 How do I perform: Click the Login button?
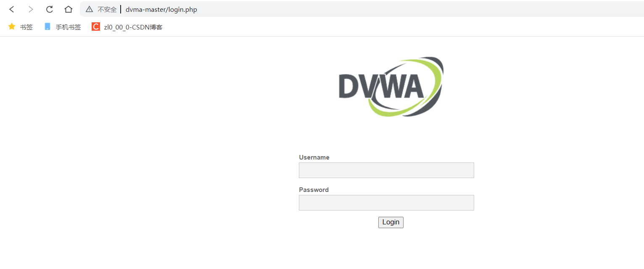[x=391, y=222]
